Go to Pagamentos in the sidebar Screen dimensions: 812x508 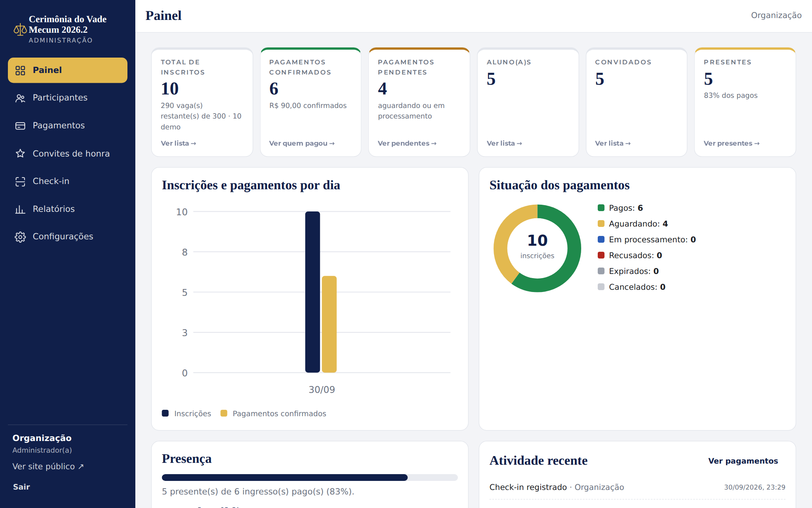pyautogui.click(x=68, y=126)
